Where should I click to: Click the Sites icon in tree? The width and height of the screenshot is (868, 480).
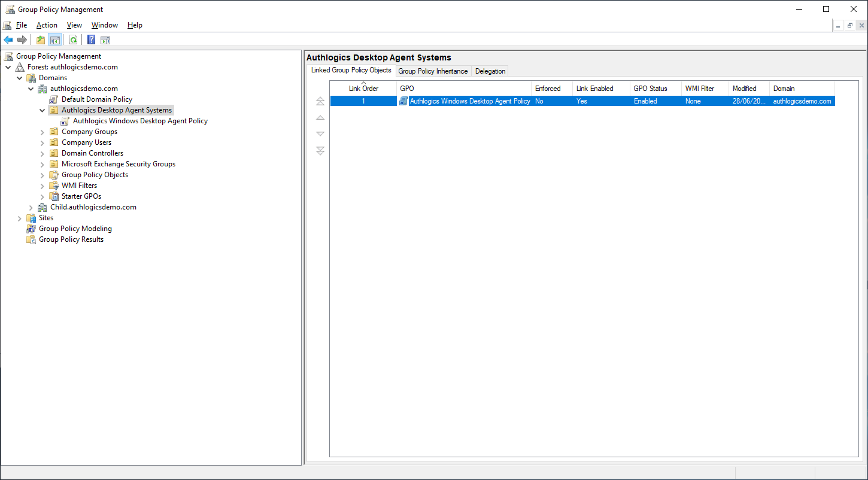coord(31,218)
